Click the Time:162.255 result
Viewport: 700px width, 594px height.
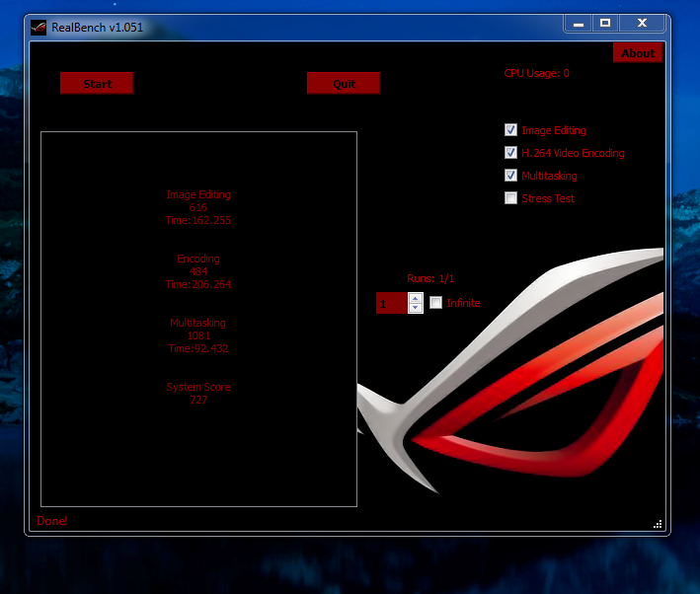coord(198,220)
